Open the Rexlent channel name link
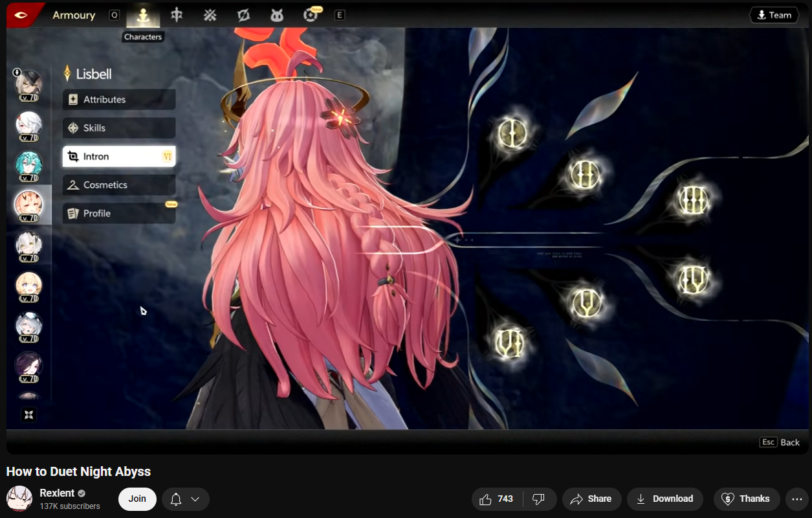Screen dimensions: 812x518 point(57,493)
